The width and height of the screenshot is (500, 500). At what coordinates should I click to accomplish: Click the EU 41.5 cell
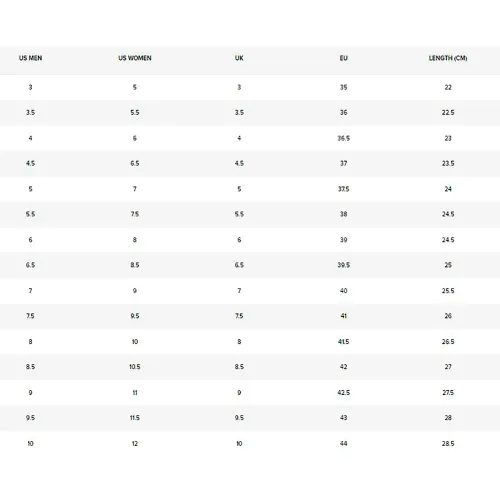(x=343, y=342)
